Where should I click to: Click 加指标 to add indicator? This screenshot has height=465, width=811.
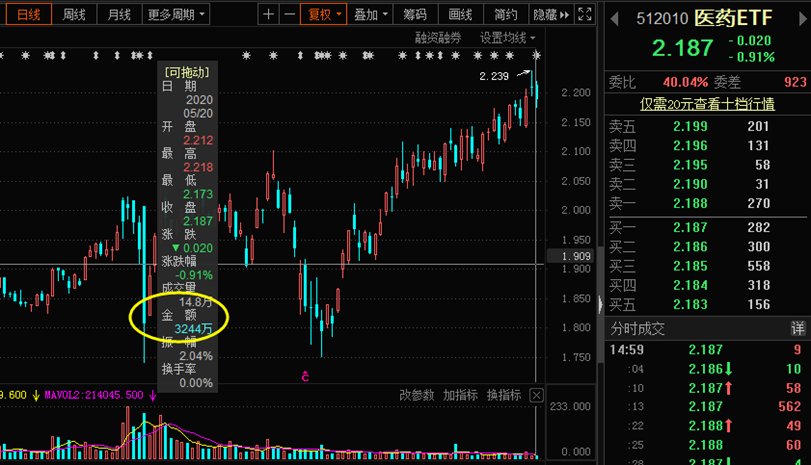460,396
